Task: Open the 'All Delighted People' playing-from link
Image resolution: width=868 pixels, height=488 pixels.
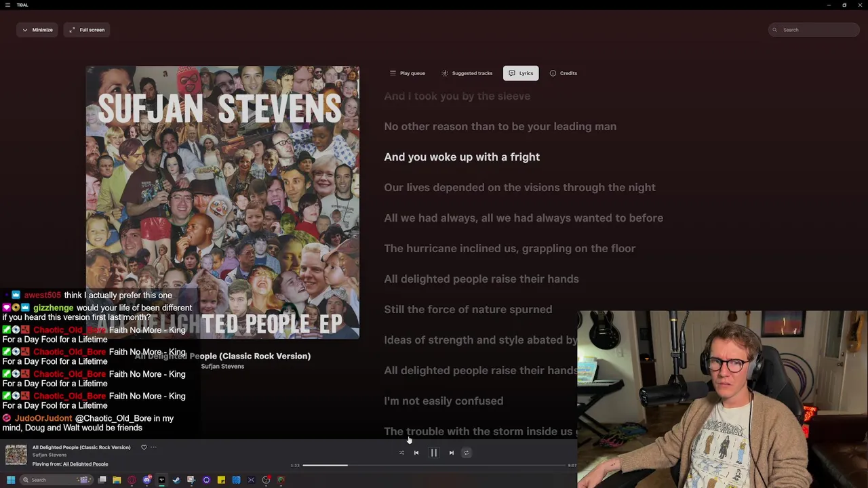Action: click(x=85, y=464)
